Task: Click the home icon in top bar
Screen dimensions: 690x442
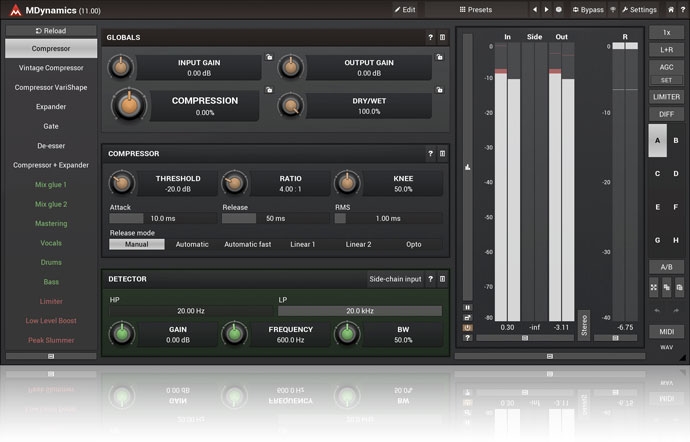Action: (670, 9)
